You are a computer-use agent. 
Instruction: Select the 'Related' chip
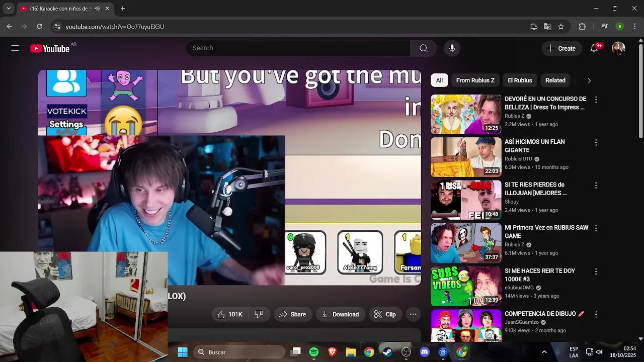555,80
